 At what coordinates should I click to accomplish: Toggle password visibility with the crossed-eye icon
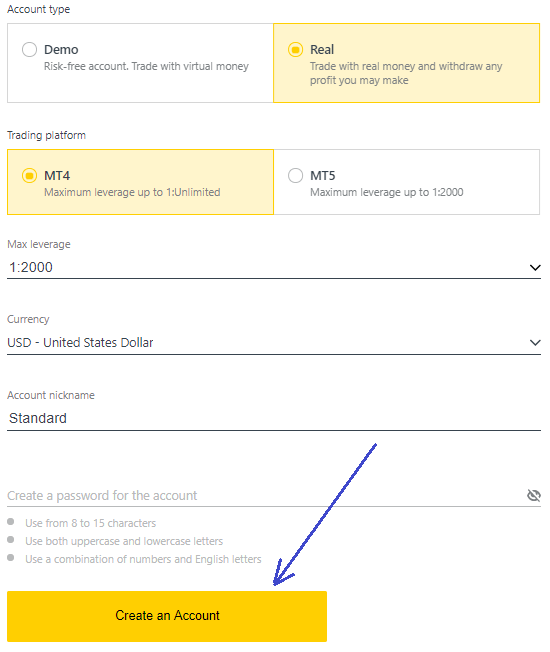534,495
